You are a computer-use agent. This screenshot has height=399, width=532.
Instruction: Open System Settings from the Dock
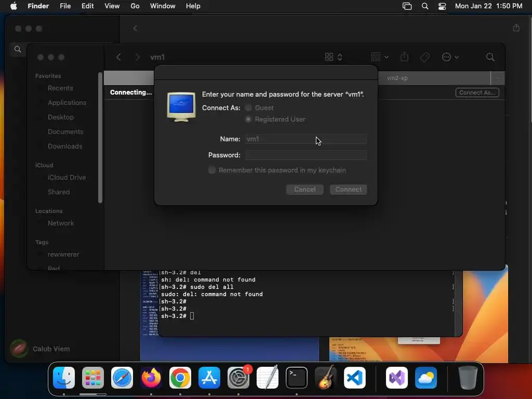click(238, 378)
